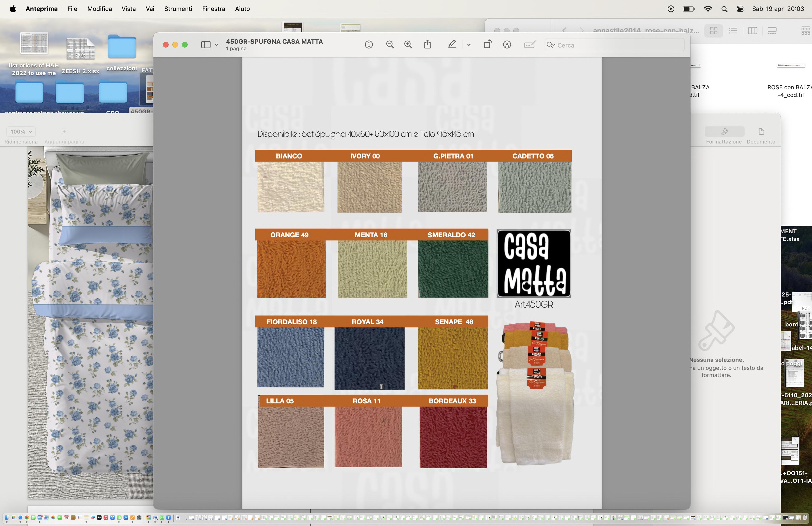Open the Vista menu
The width and height of the screenshot is (812, 526).
click(129, 9)
